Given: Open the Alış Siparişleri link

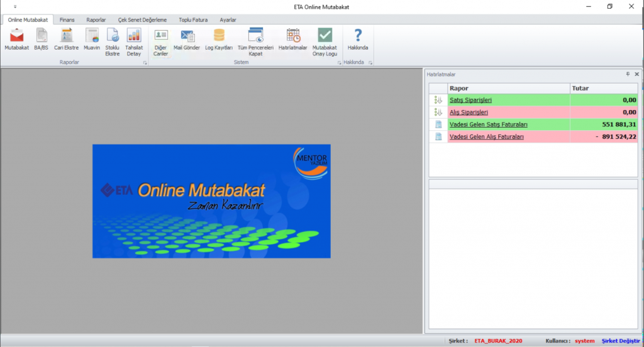Looking at the screenshot, I should (469, 112).
